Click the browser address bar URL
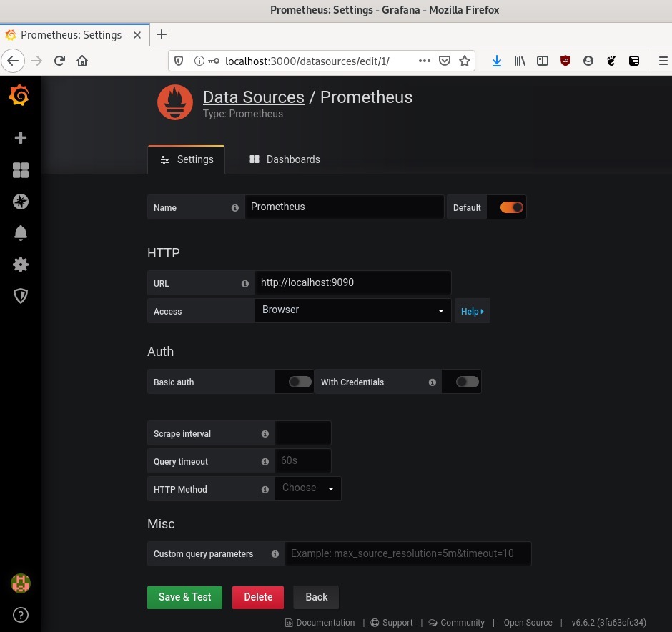Screen dimensions: 672x632 click(307, 61)
